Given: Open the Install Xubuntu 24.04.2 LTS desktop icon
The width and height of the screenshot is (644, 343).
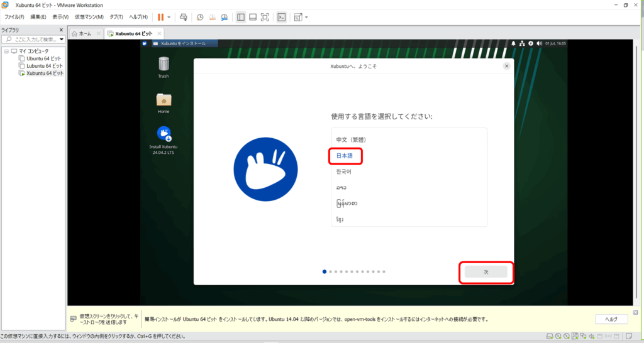Looking at the screenshot, I should click(164, 134).
